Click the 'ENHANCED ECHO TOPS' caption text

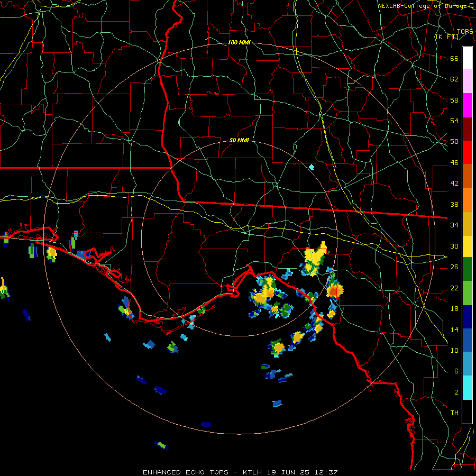pos(186,472)
